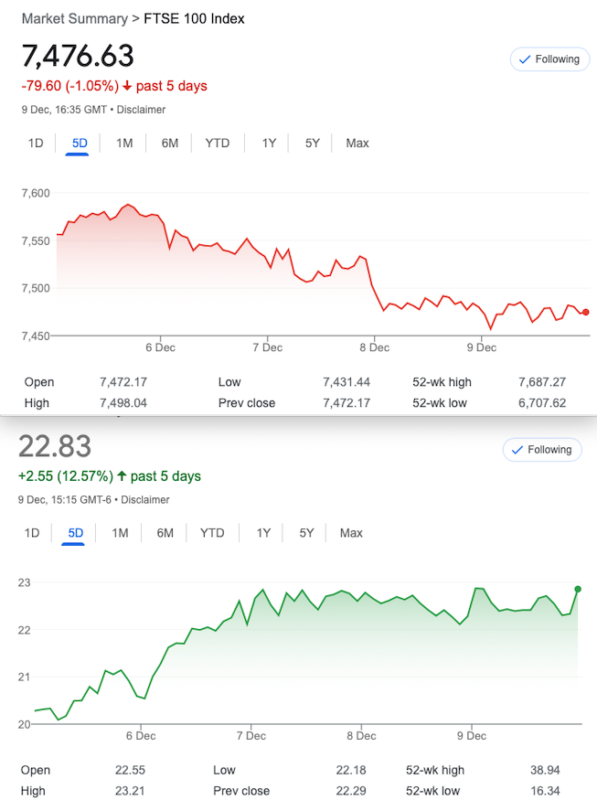Click red endpoint dot on FTSE chart
The height and width of the screenshot is (800, 597).
coord(585,312)
